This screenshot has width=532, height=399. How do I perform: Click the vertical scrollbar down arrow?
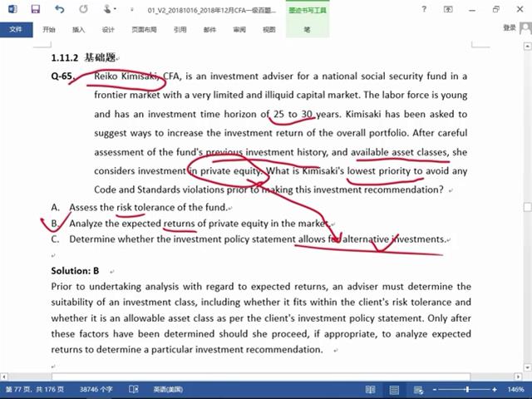[x=527, y=367]
